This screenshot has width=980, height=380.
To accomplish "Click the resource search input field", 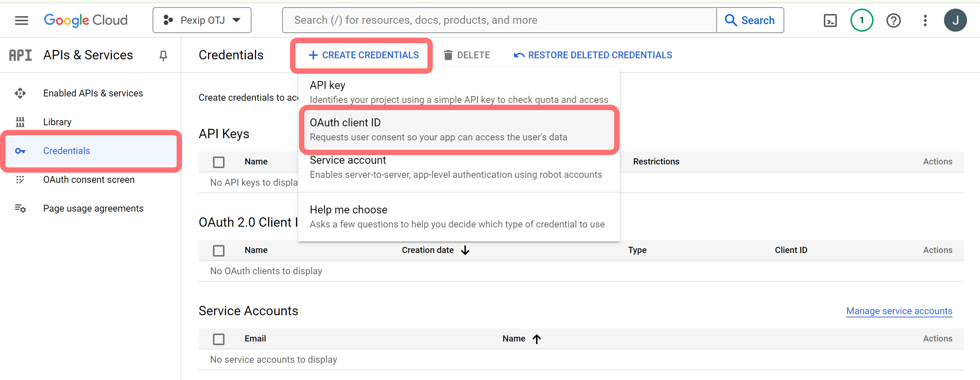I will (x=498, y=20).
